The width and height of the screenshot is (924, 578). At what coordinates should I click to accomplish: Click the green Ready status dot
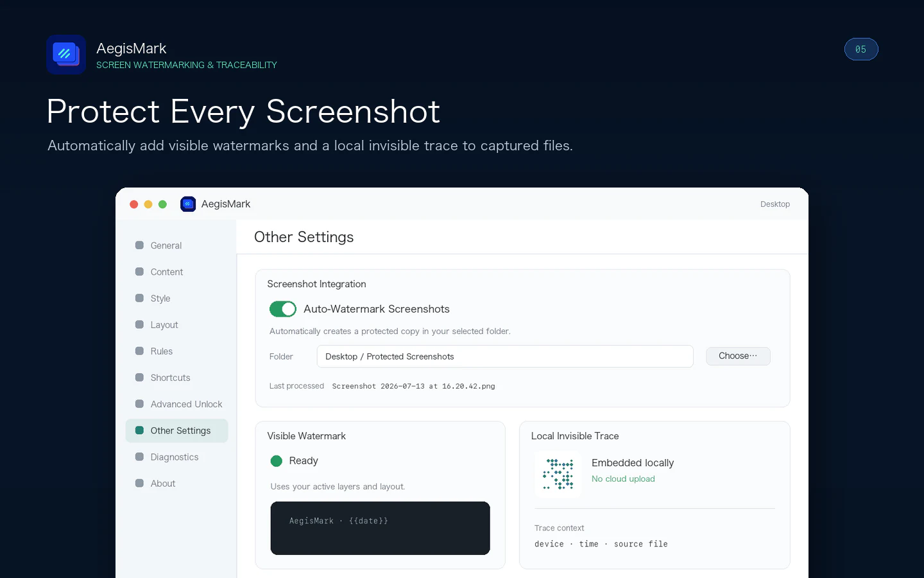[x=277, y=461]
